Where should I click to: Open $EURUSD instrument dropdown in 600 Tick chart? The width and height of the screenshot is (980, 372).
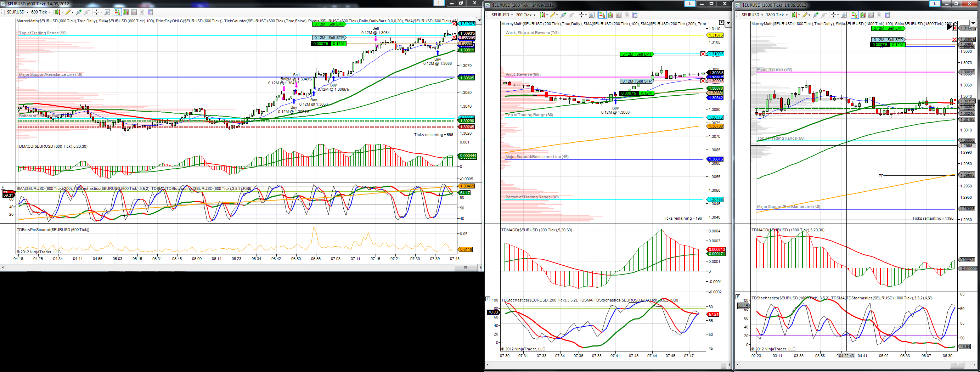[x=18, y=12]
